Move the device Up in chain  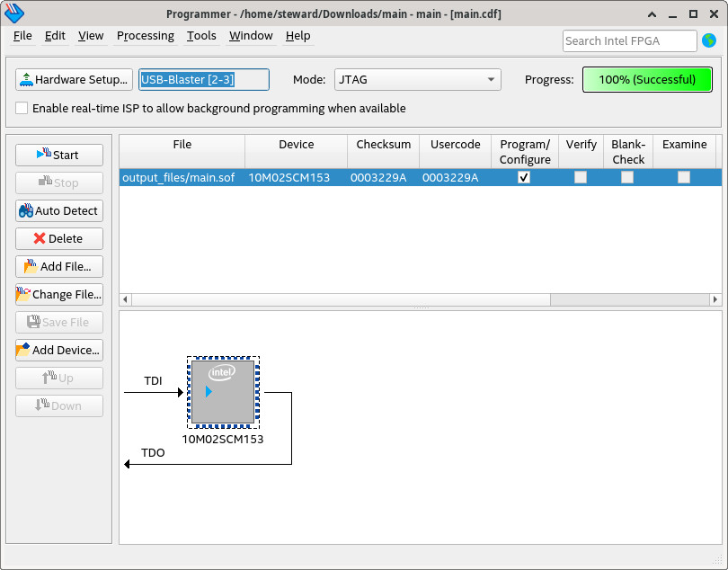[x=59, y=378]
